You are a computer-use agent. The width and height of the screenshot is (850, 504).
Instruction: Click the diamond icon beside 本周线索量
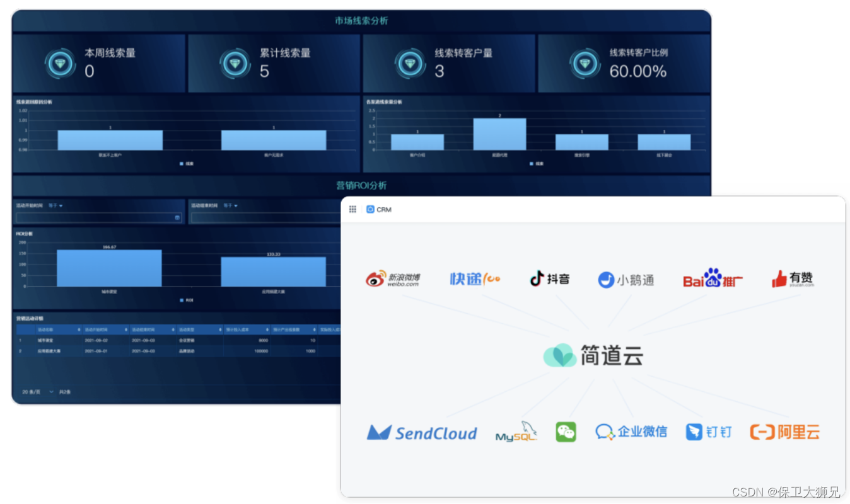pyautogui.click(x=61, y=64)
